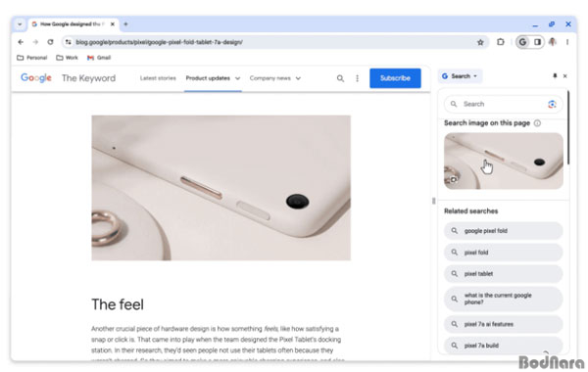Image resolution: width=588 pixels, height=372 pixels.
Task: Go back using the browser back arrow
Action: point(21,42)
